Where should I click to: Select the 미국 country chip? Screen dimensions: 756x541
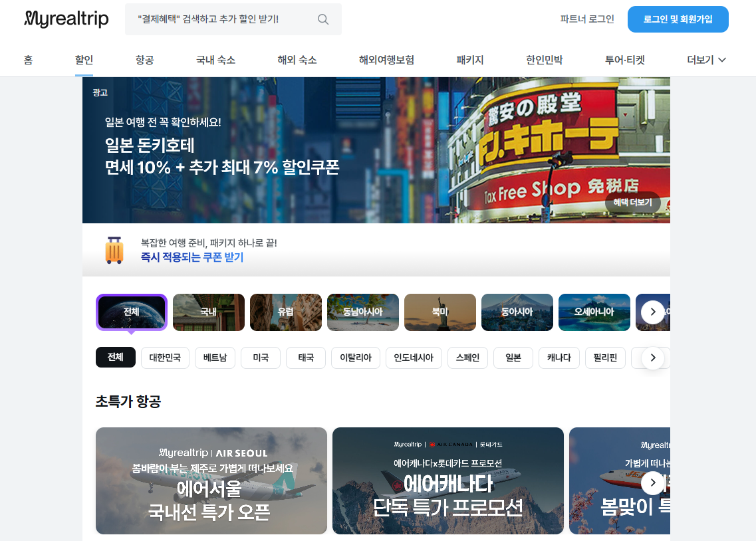pyautogui.click(x=261, y=358)
